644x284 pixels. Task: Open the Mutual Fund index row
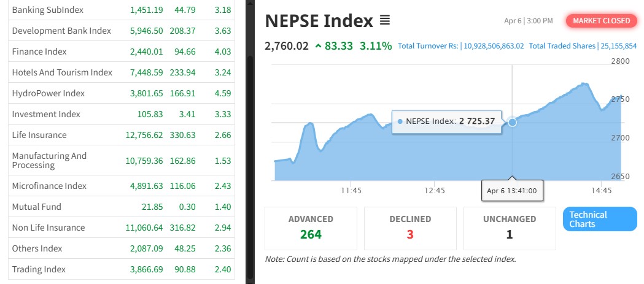(x=37, y=207)
